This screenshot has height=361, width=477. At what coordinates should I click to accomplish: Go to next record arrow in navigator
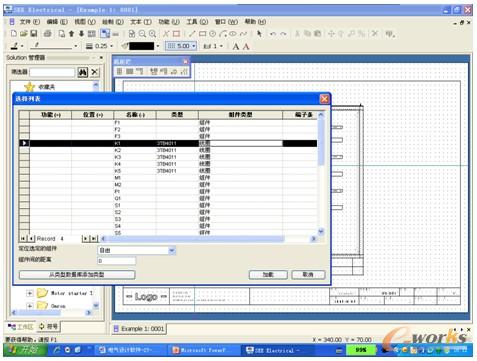pos(85,238)
